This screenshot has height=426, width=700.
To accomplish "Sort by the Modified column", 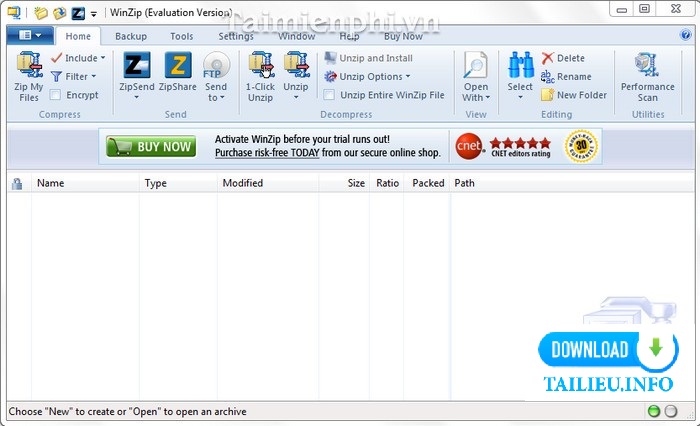I will click(268, 183).
